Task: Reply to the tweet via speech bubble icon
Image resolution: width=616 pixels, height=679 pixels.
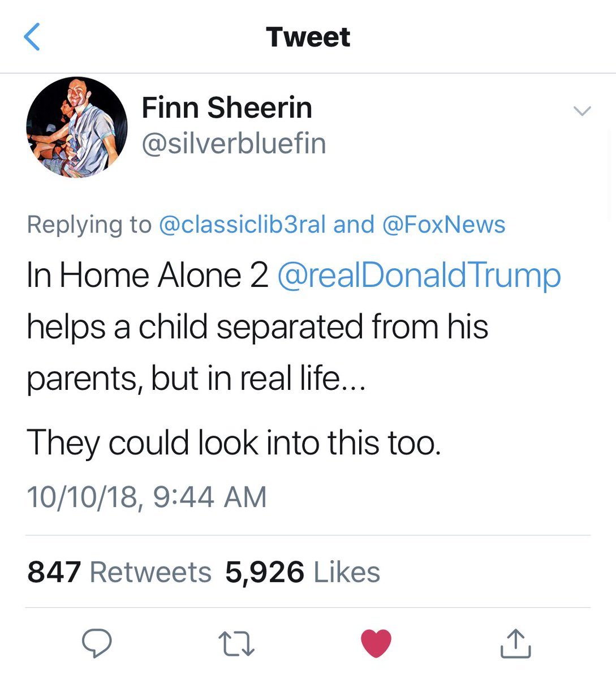Action: 97,643
